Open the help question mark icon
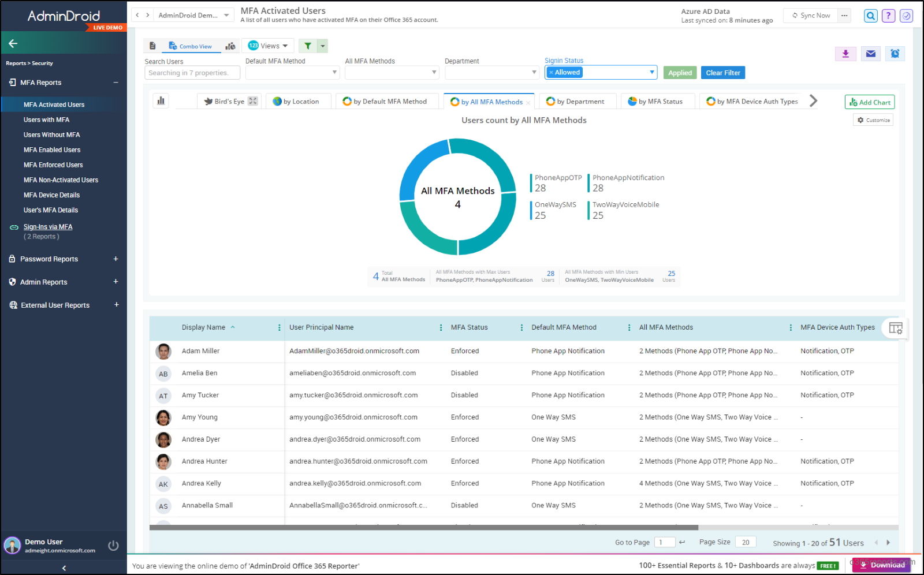This screenshot has height=575, width=924. [889, 16]
